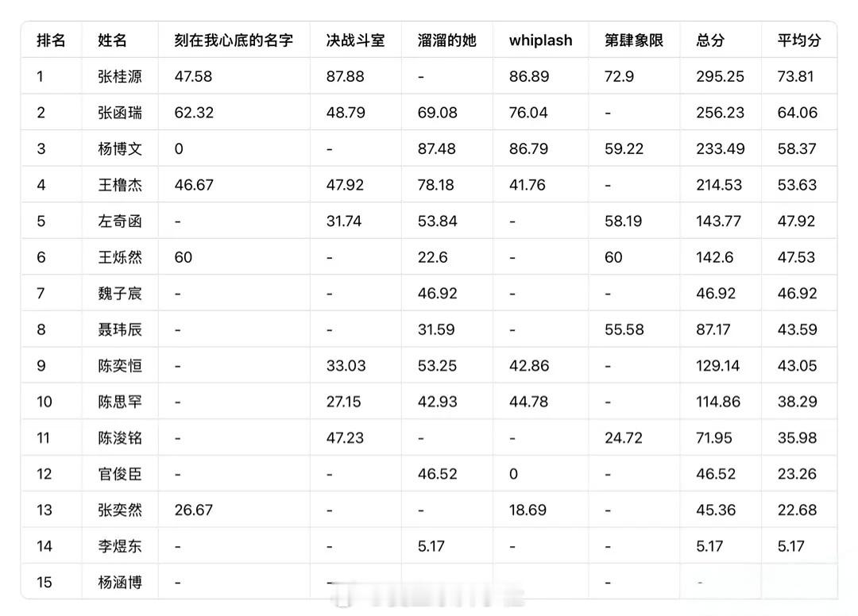Select the value 87.88

[x=346, y=76]
